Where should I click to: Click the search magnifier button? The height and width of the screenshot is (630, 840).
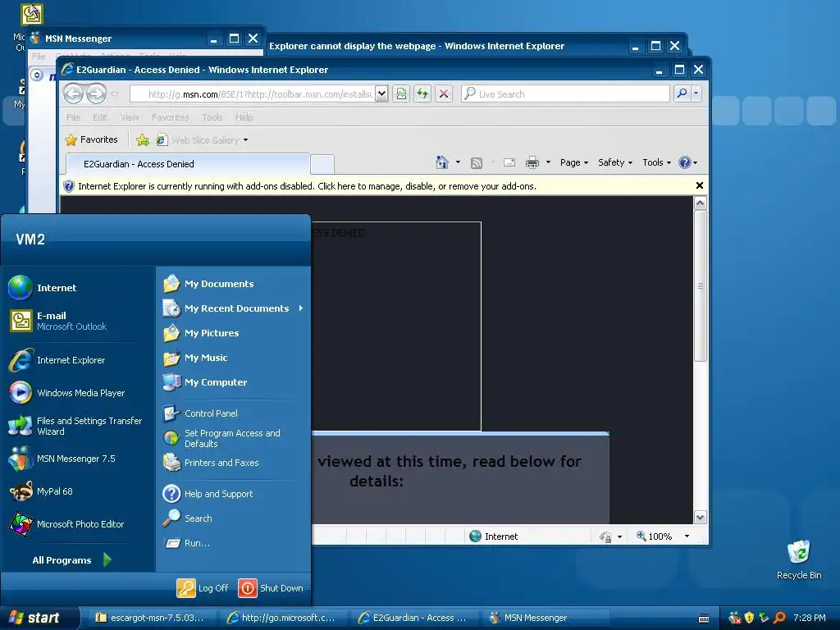point(682,94)
